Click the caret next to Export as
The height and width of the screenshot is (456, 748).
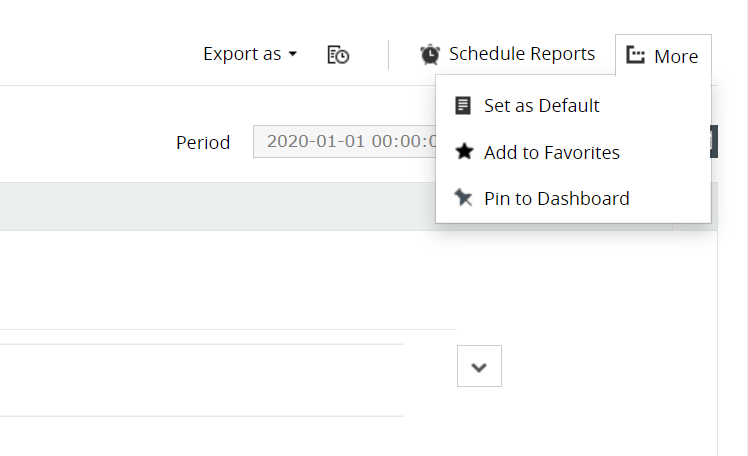[293, 54]
